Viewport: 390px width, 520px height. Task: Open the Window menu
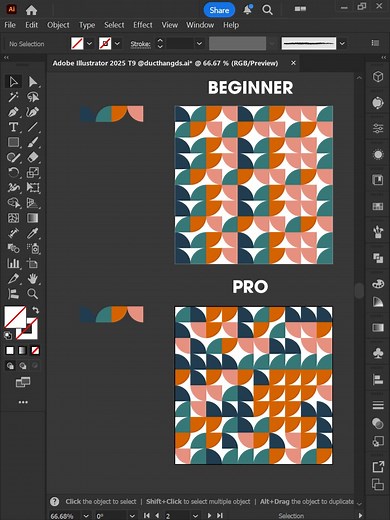(x=200, y=25)
